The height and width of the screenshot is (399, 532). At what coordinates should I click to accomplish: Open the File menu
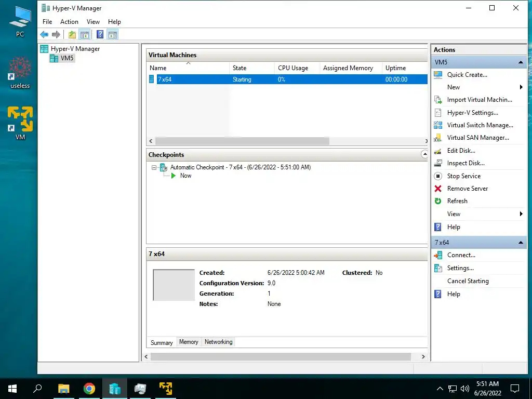[x=47, y=22]
